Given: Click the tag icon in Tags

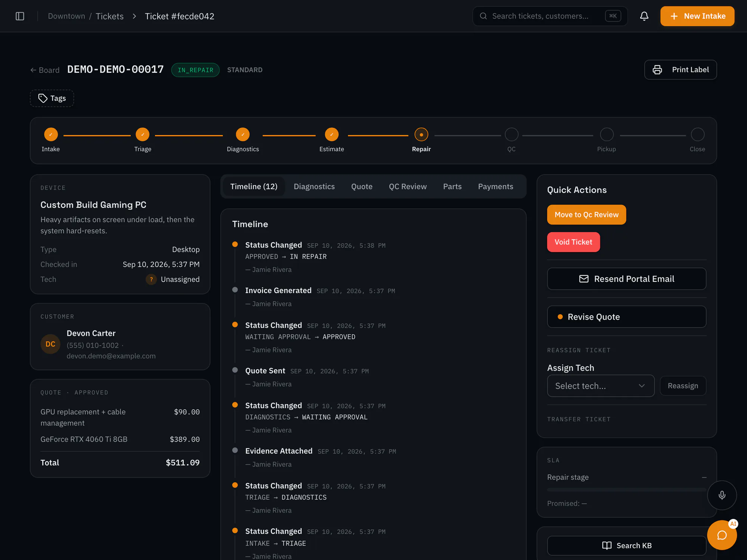Looking at the screenshot, I should click(x=43, y=98).
